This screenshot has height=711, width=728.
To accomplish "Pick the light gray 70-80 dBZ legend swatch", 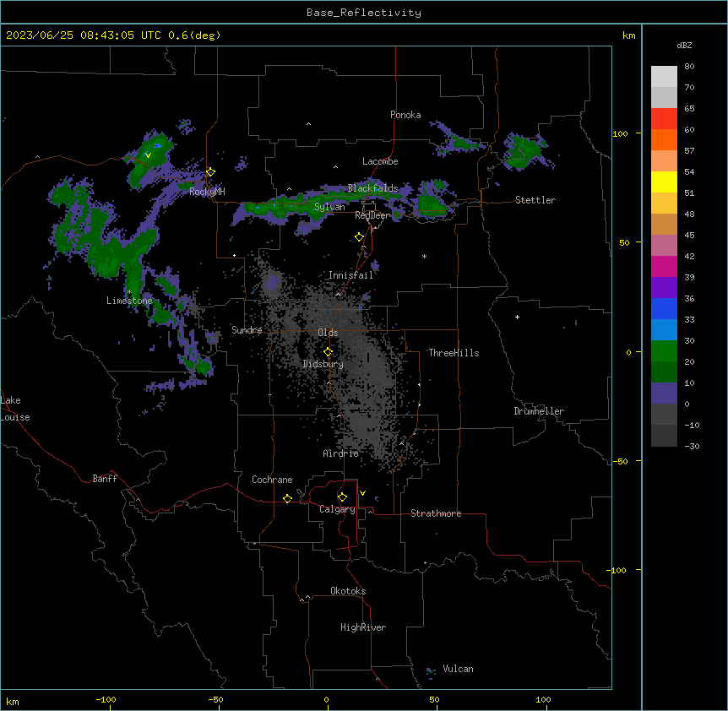I will pyautogui.click(x=664, y=76).
